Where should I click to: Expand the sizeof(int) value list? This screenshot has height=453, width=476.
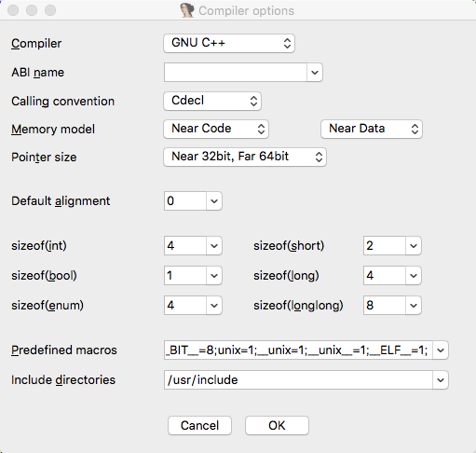[x=214, y=246]
